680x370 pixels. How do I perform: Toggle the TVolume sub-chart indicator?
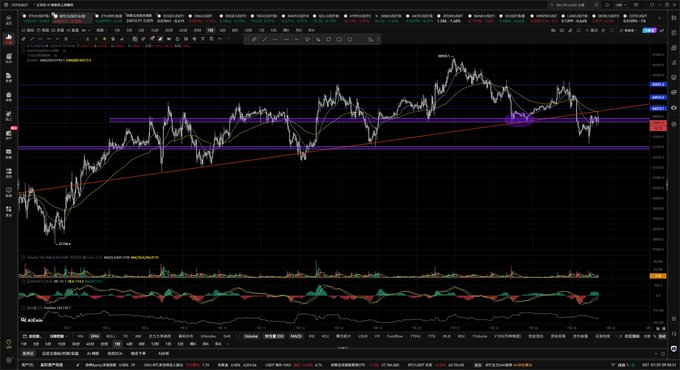(480, 336)
